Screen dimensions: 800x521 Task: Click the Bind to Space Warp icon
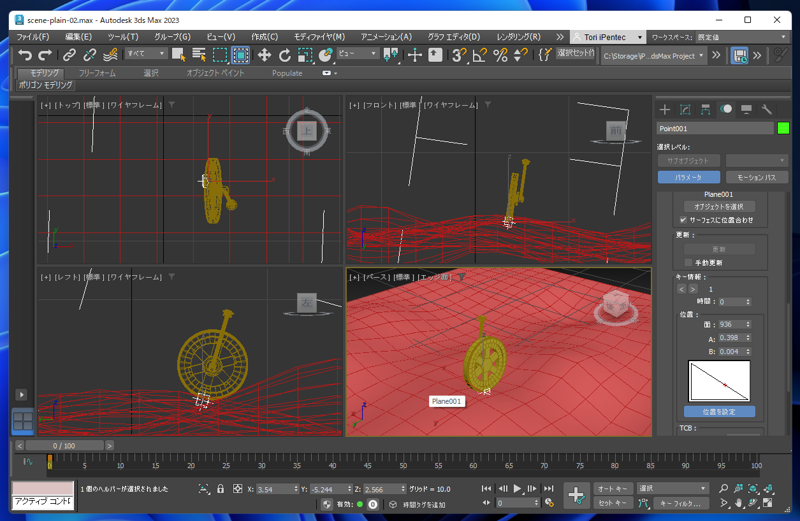(x=110, y=55)
